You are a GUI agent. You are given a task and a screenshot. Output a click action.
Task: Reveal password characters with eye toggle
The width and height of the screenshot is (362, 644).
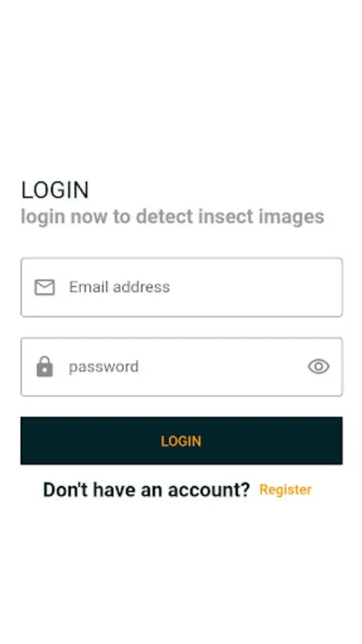point(318,366)
